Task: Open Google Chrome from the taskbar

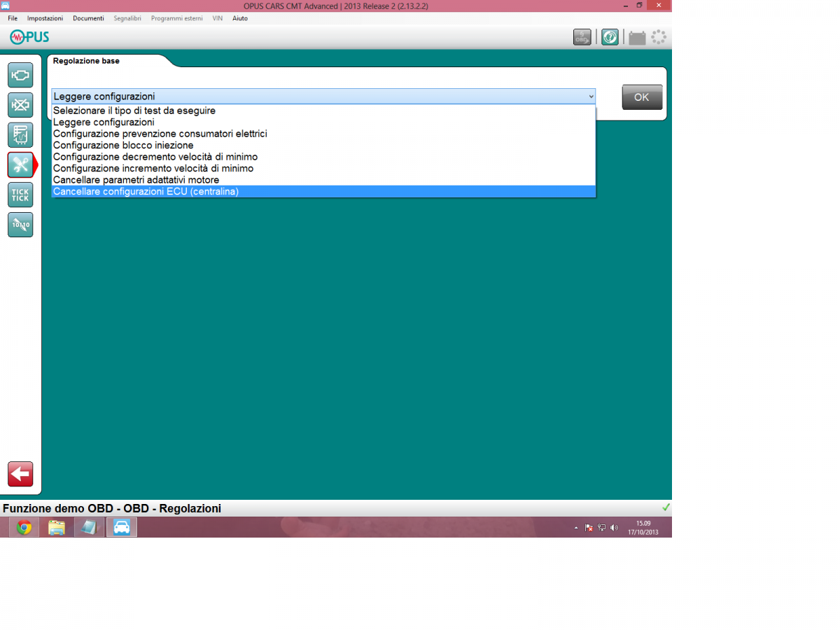Action: coord(24,528)
